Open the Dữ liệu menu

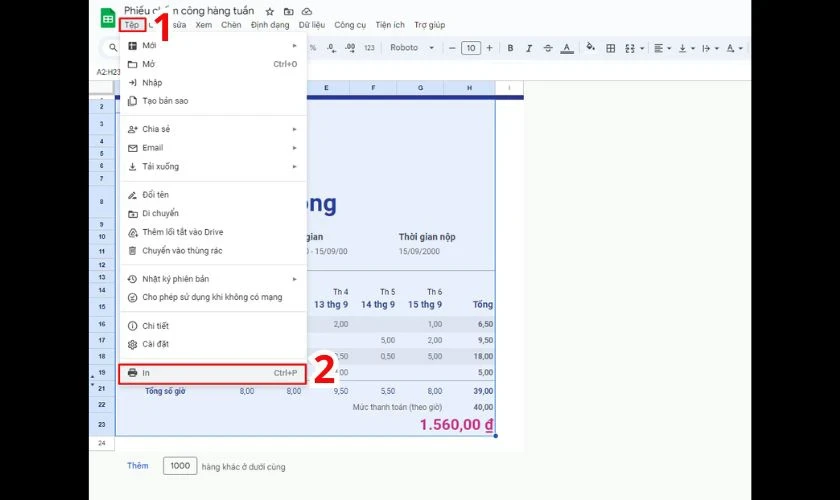312,25
